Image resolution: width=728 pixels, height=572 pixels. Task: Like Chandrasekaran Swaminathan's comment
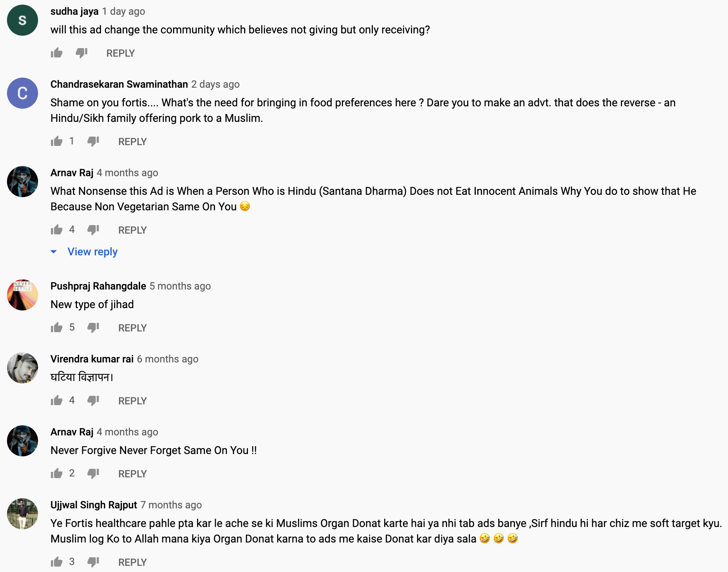point(57,141)
